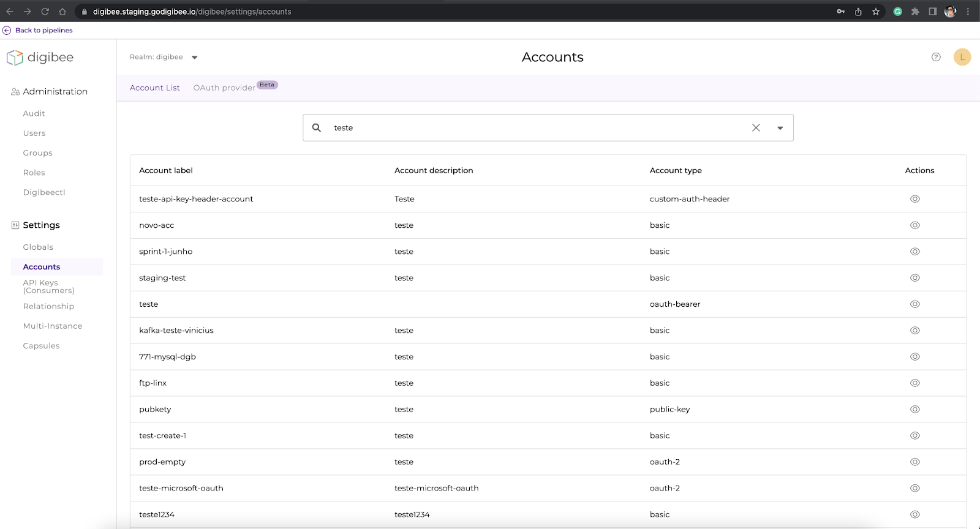Click the digibee logo

pyautogui.click(x=40, y=58)
